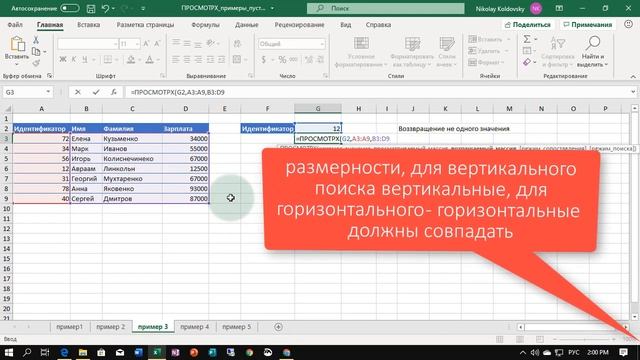Click the Формат cells button
Screen dimensions: 640x360
click(x=487, y=62)
